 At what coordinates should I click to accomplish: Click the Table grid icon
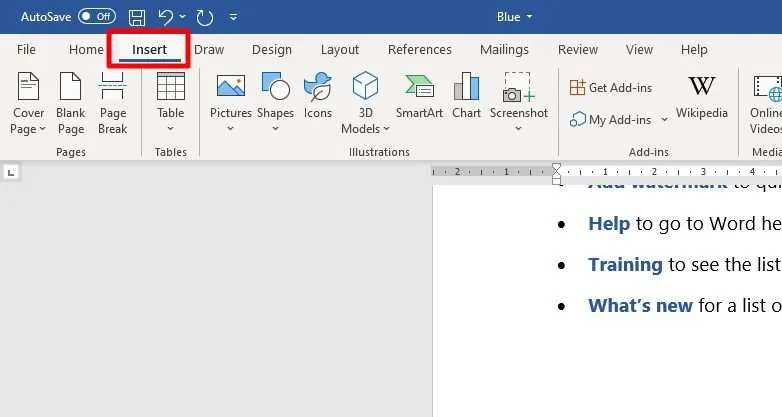pyautogui.click(x=171, y=86)
